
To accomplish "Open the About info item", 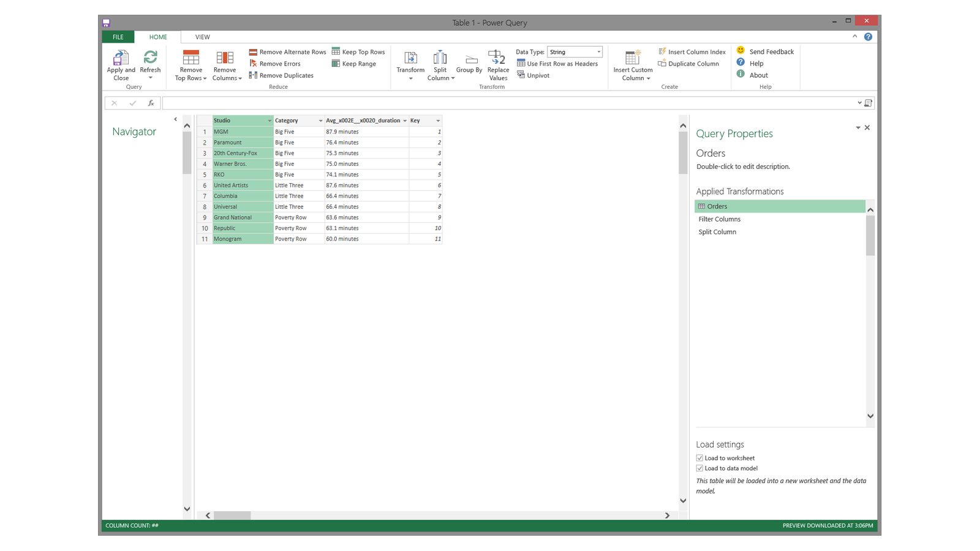I will click(752, 75).
